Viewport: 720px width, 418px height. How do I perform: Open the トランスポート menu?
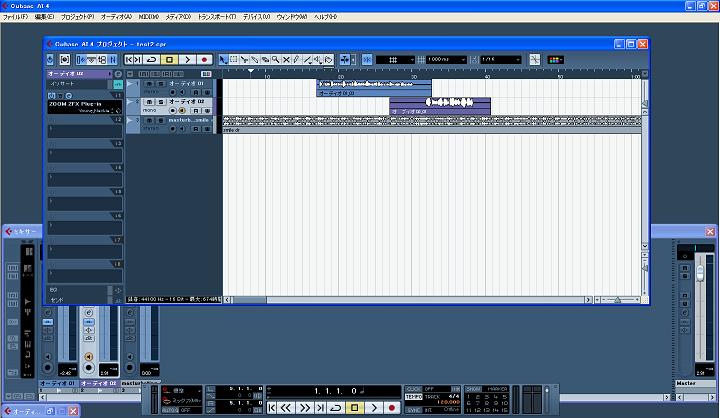[217, 17]
